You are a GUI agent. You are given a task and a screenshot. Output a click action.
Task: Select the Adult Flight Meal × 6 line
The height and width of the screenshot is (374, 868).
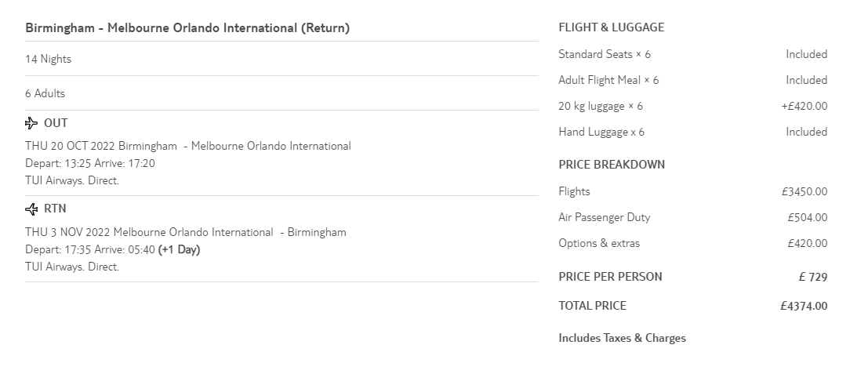pos(608,80)
